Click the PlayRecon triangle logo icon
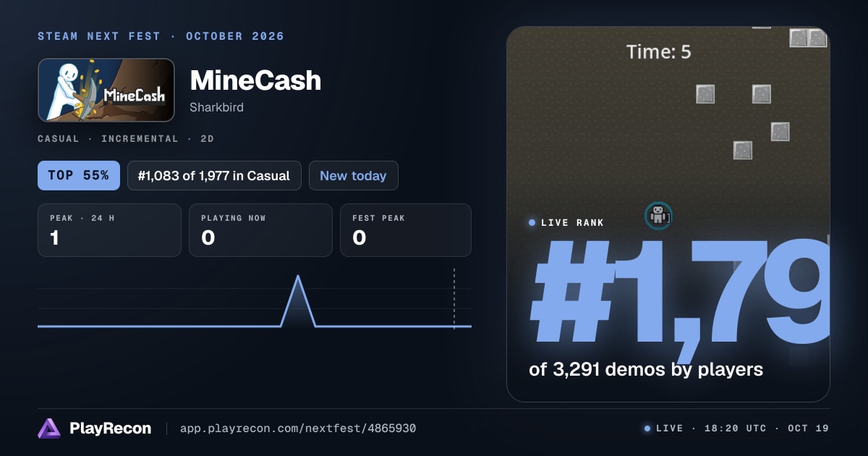Viewport: 868px width, 456px height. [x=49, y=428]
